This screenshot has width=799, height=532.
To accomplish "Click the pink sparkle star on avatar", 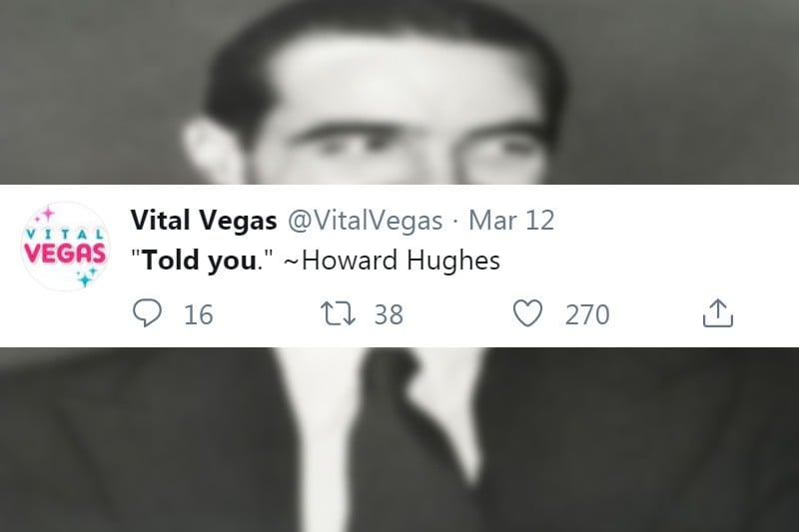I will (x=47, y=214).
